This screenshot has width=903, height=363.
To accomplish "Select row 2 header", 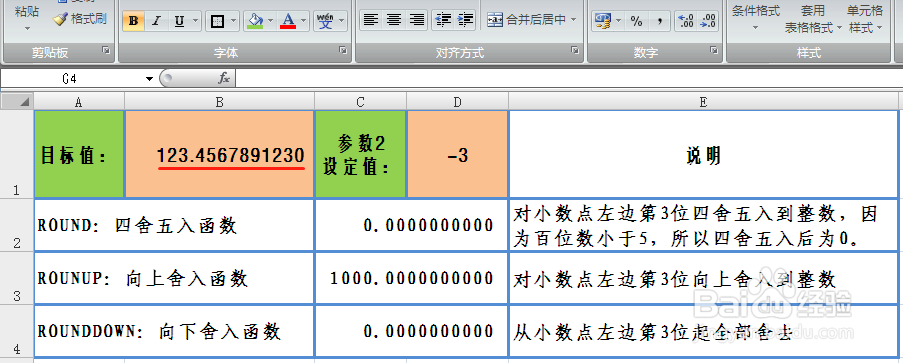I will coord(17,225).
